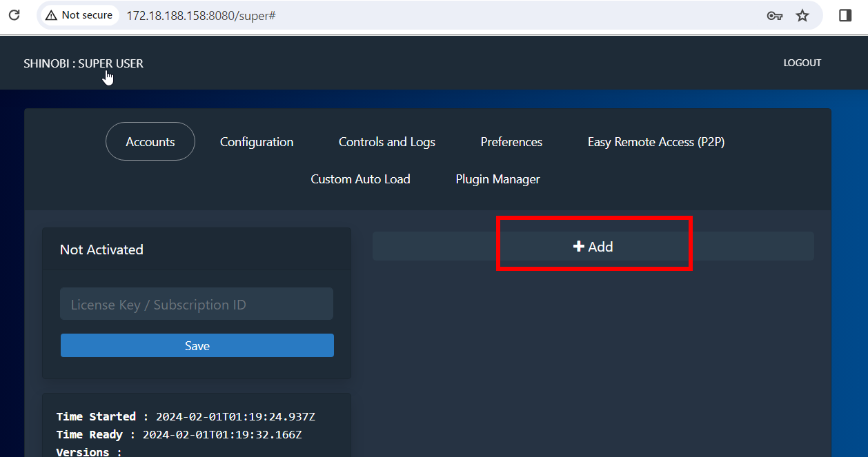Click the Not Activated panel heading
This screenshot has height=457, width=868.
101,250
